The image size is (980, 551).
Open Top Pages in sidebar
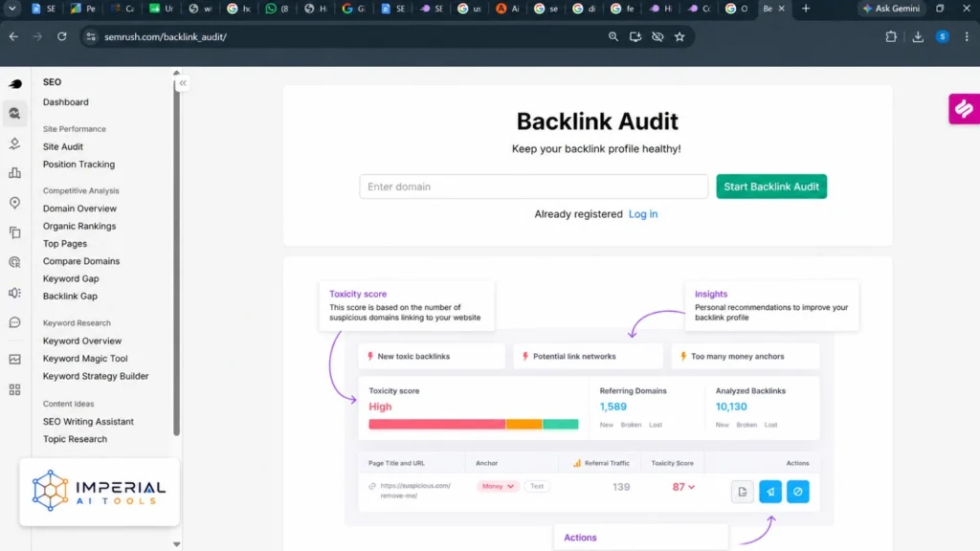pos(65,244)
